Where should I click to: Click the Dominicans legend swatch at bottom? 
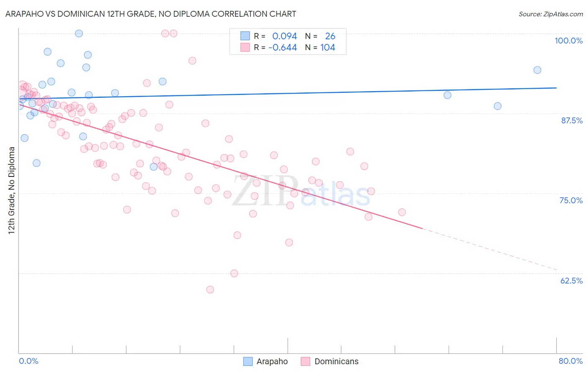[x=305, y=361]
